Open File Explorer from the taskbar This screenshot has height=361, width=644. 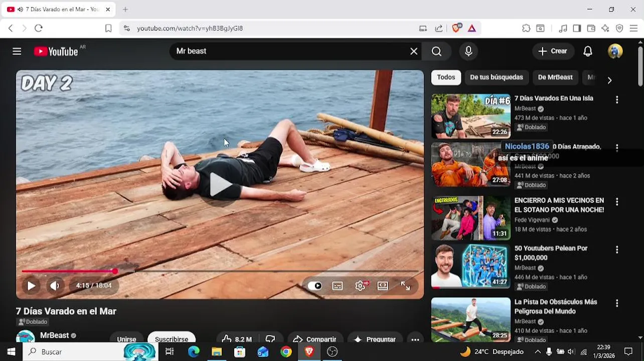click(x=217, y=352)
